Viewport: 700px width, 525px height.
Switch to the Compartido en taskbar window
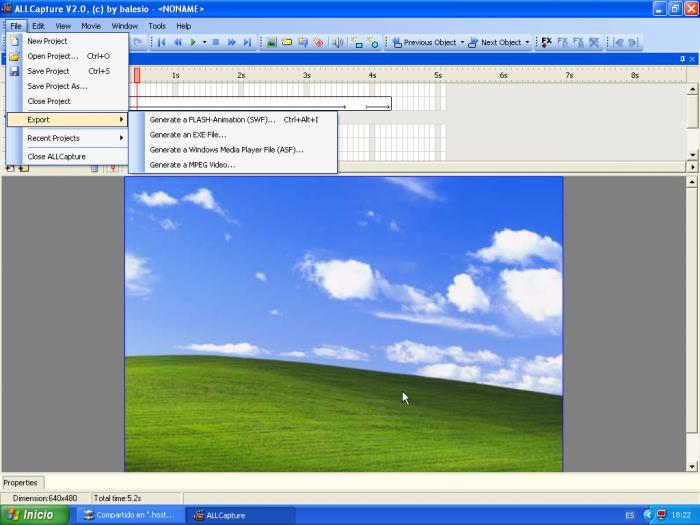(x=131, y=515)
